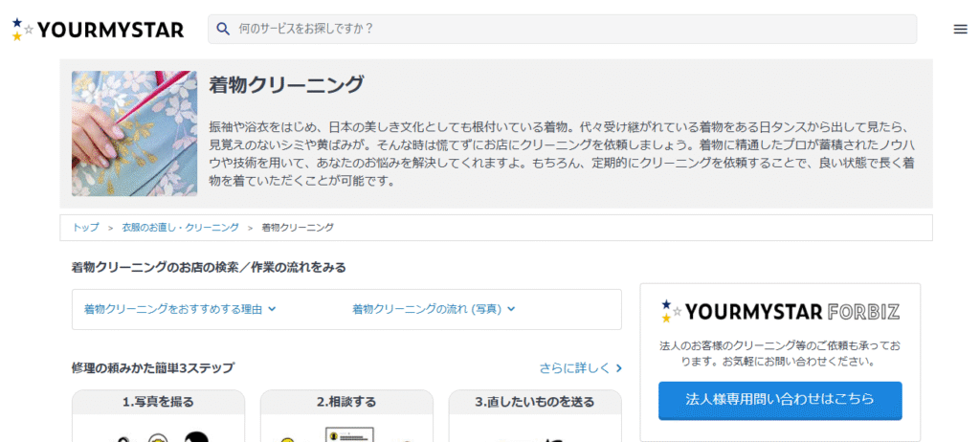Expand 着物クリーニングをおすすめする理由
This screenshot has width=980, height=442.
click(180, 309)
